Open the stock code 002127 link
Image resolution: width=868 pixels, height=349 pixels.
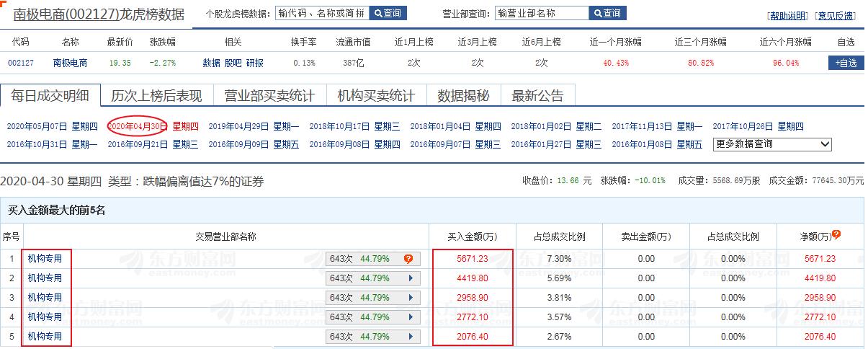[x=20, y=63]
